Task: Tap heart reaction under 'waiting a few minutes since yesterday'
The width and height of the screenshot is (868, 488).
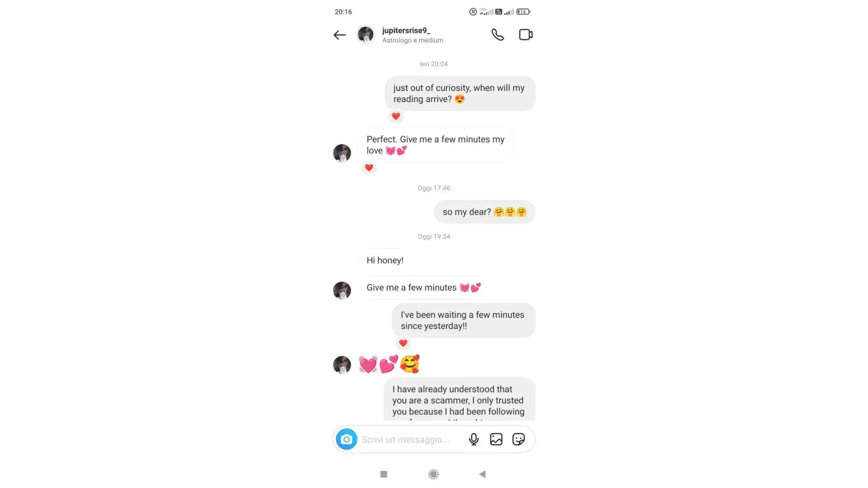Action: [x=403, y=343]
